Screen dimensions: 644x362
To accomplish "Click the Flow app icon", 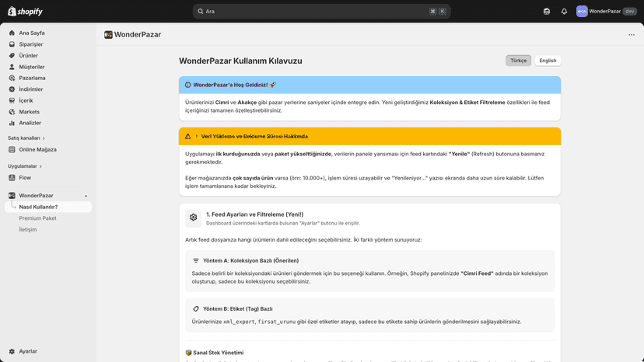I will [12, 178].
